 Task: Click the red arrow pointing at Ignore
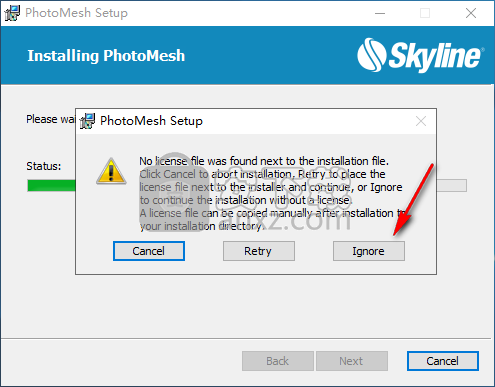point(413,200)
